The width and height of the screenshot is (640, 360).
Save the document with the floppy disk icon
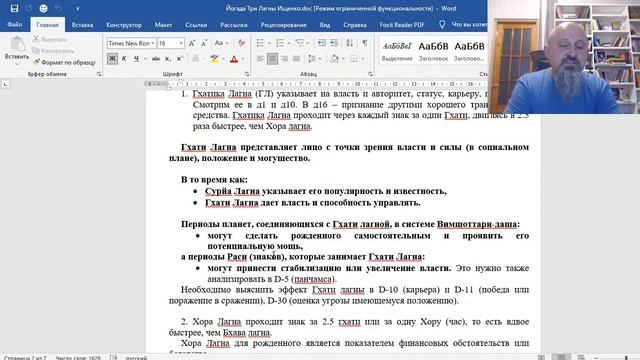[x=14, y=8]
